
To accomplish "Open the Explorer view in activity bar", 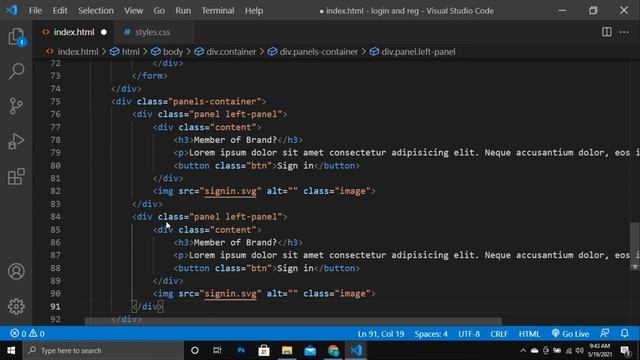I will (x=16, y=37).
